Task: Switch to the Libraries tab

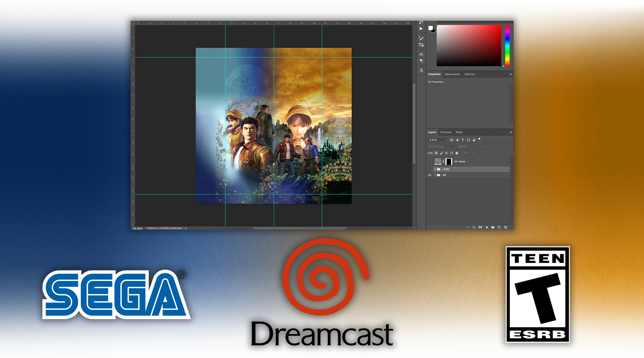Action: pyautogui.click(x=470, y=74)
